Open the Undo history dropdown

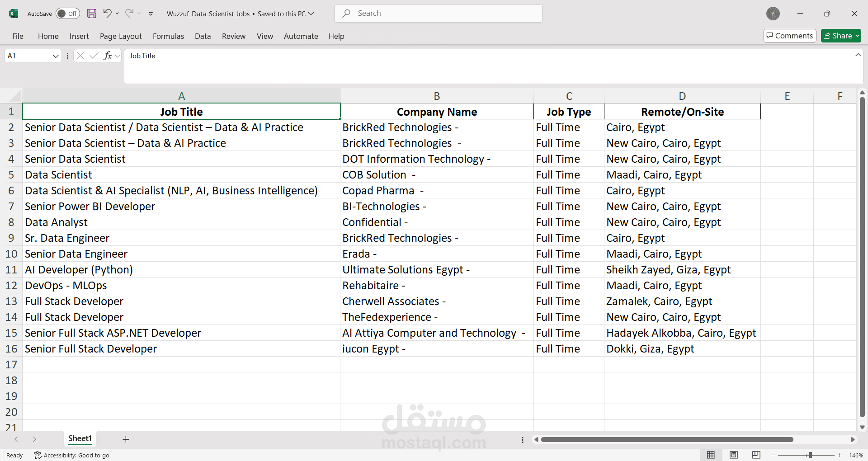(118, 14)
